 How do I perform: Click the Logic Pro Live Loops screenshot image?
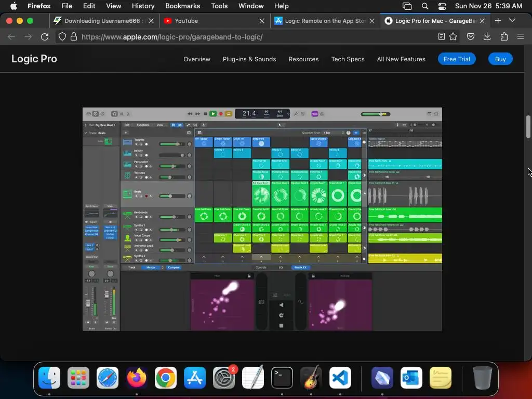[x=262, y=219]
